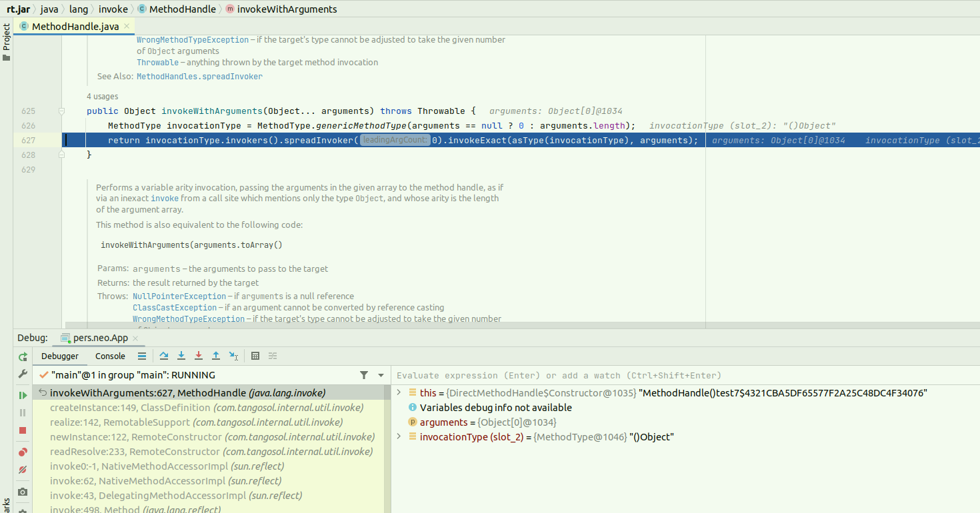Viewport: 980px width, 513px height.
Task: Open WrongMethodTypeException link at top of docs
Action: 193,40
